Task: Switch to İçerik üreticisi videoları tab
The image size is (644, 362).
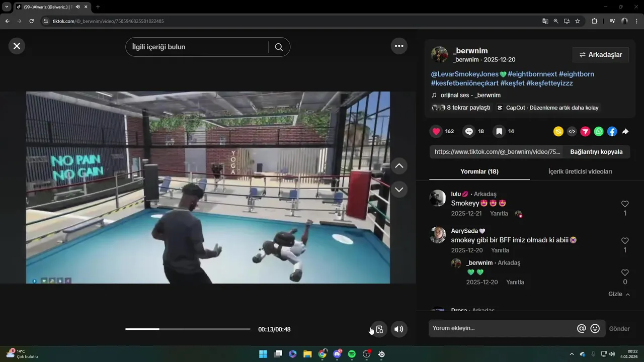Action: (580, 171)
